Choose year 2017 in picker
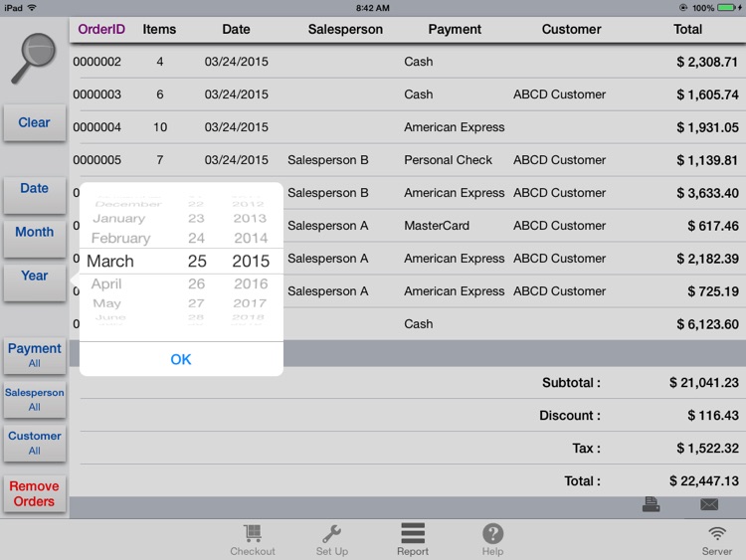 (x=250, y=303)
